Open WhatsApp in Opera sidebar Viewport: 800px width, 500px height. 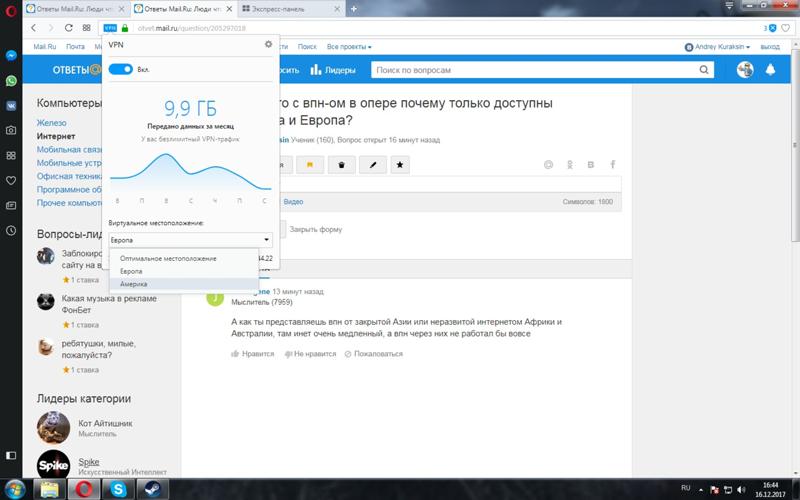[x=11, y=81]
